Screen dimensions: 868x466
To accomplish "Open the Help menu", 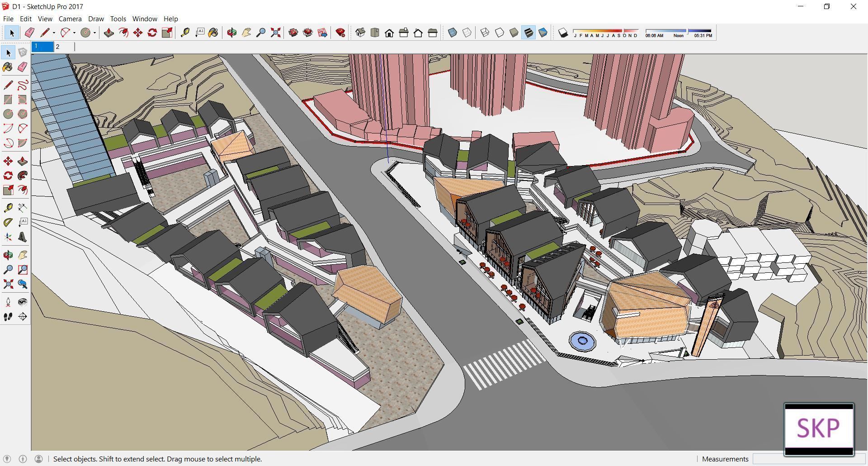I will 171,19.
